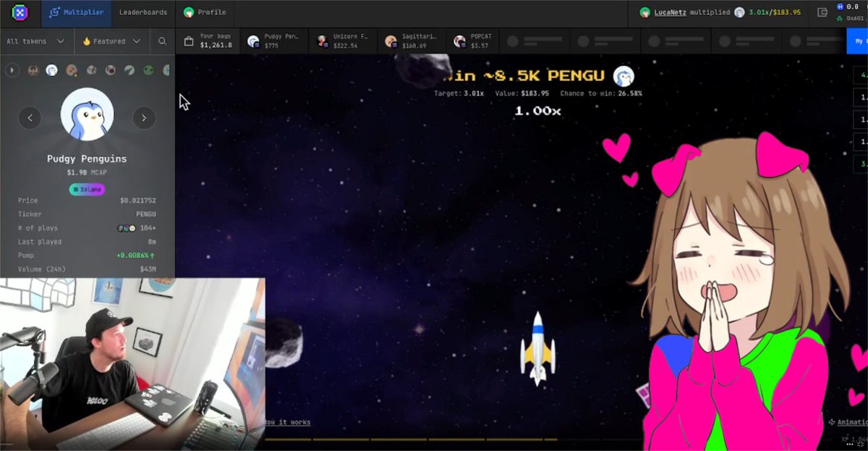Screen dimensions: 868x451
Task: Click the Chance to win 26.58% text
Action: 601,93
